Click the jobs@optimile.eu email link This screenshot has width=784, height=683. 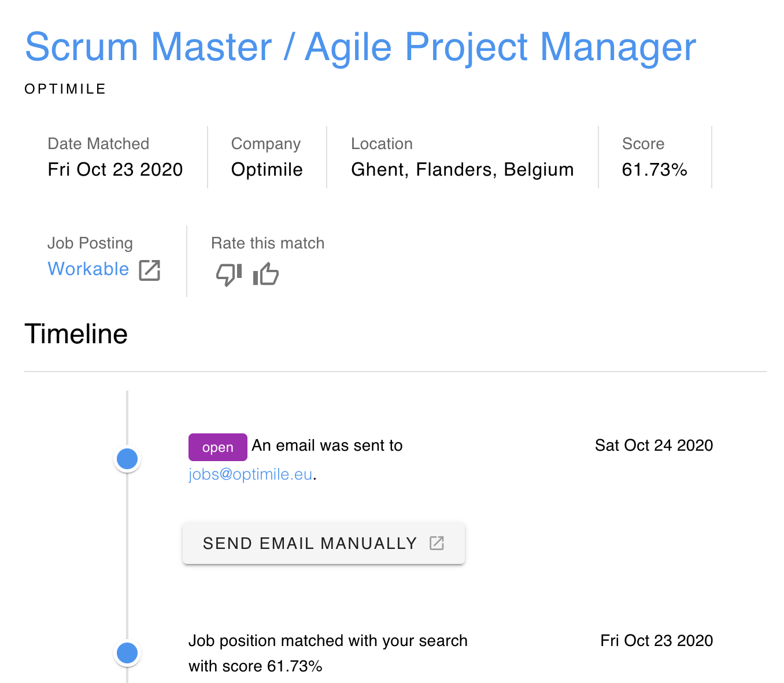point(250,474)
